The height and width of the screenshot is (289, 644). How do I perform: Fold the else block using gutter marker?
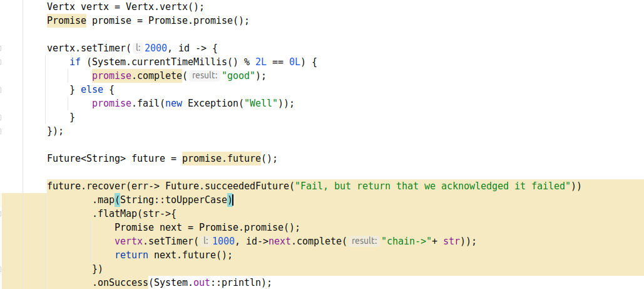tap(1, 90)
